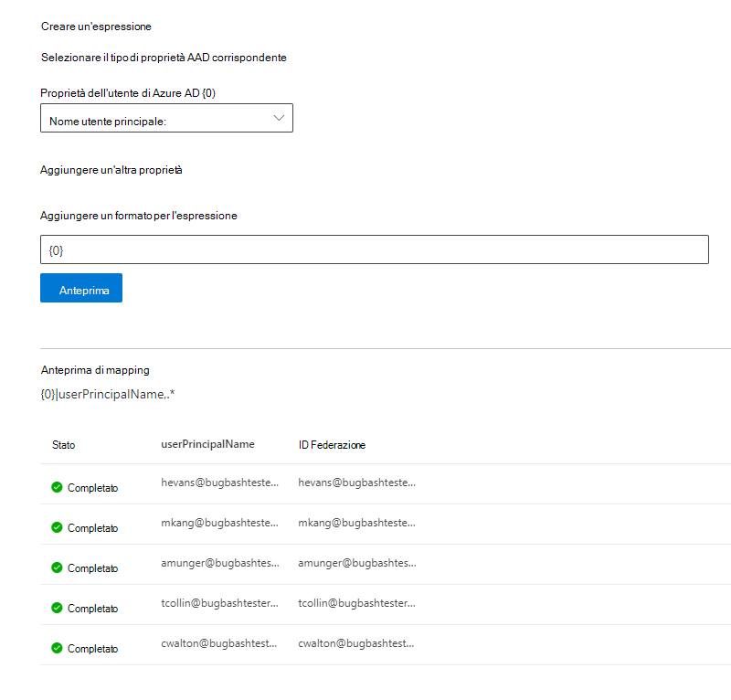Click the green Completato status icon for hevans
731x700 pixels.
[x=58, y=487]
